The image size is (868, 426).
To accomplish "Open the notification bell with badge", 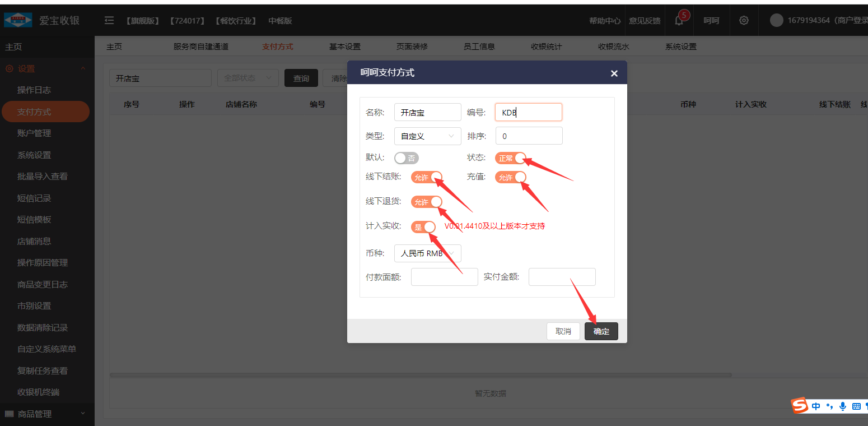I will pos(679,21).
